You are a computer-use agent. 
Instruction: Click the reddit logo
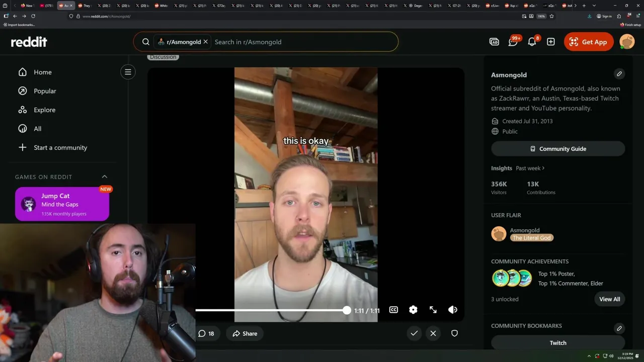pyautogui.click(x=29, y=42)
